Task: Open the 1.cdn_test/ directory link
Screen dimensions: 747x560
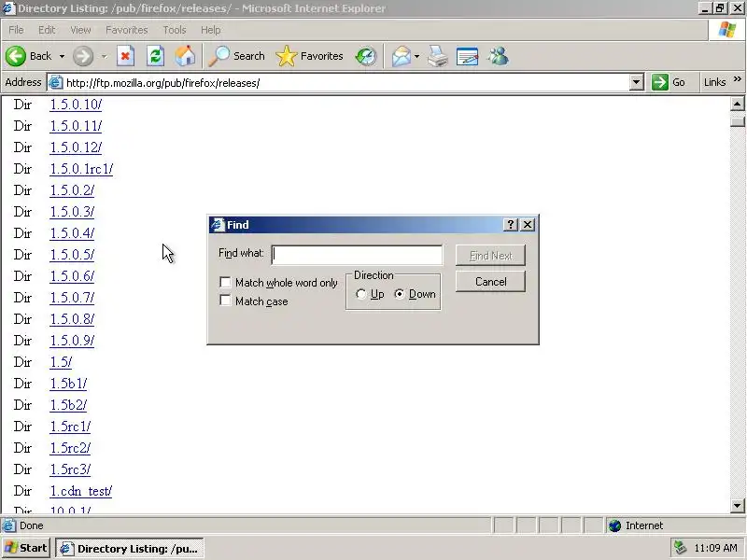Action: pyautogui.click(x=81, y=491)
